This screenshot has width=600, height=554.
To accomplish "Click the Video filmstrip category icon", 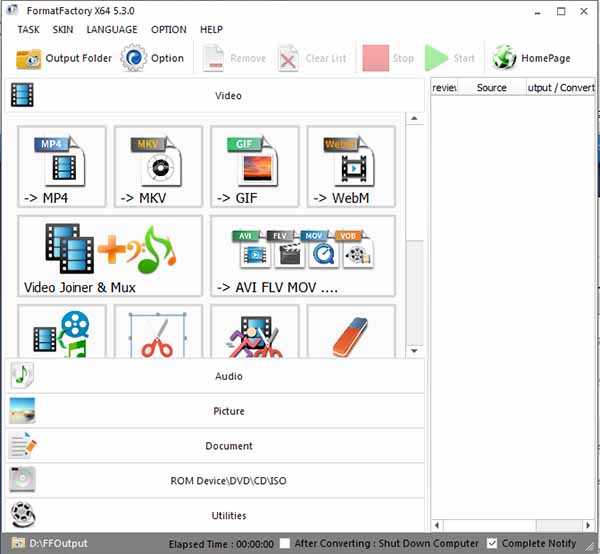I will 22,95.
